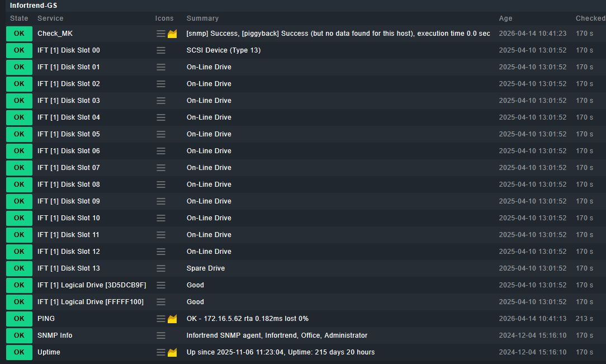The width and height of the screenshot is (606, 364).
Task: Open PING service graph icon
Action: click(x=172, y=319)
